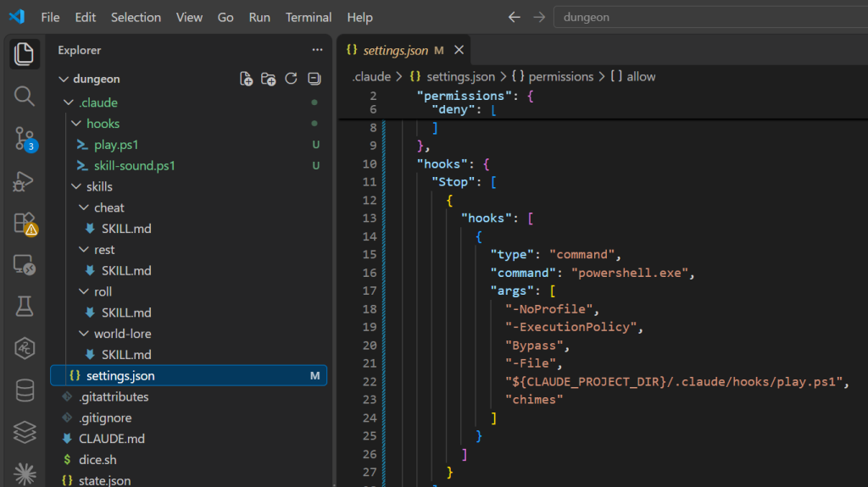Collapse all folders in Explorer

pyautogui.click(x=314, y=79)
